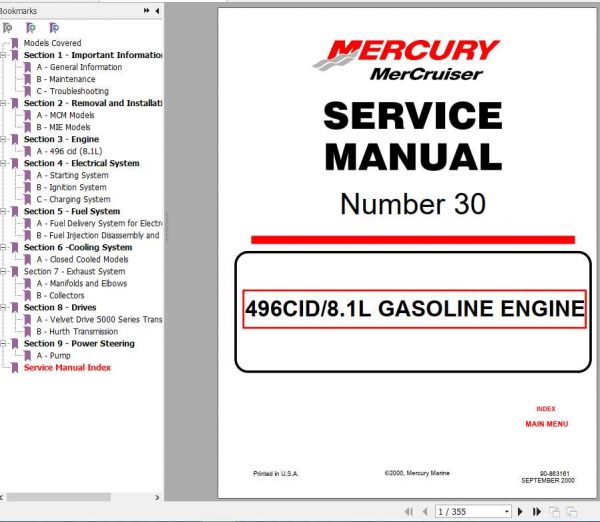The height and width of the screenshot is (522, 600).
Task: Collapse Section 4 Electrical System node
Action: [x=3, y=163]
